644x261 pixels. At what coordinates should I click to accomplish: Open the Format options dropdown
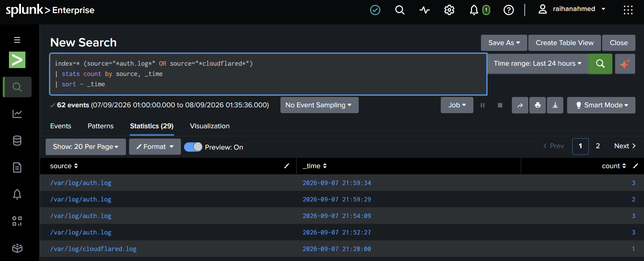pyautogui.click(x=155, y=147)
